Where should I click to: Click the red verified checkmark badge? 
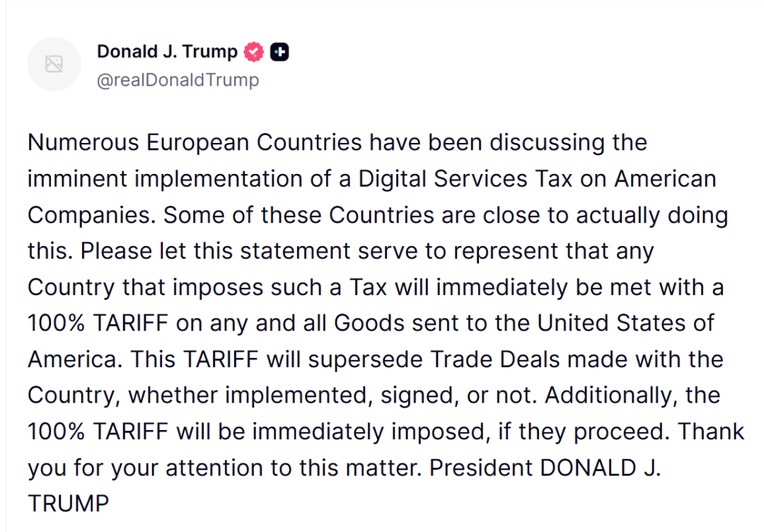point(253,52)
